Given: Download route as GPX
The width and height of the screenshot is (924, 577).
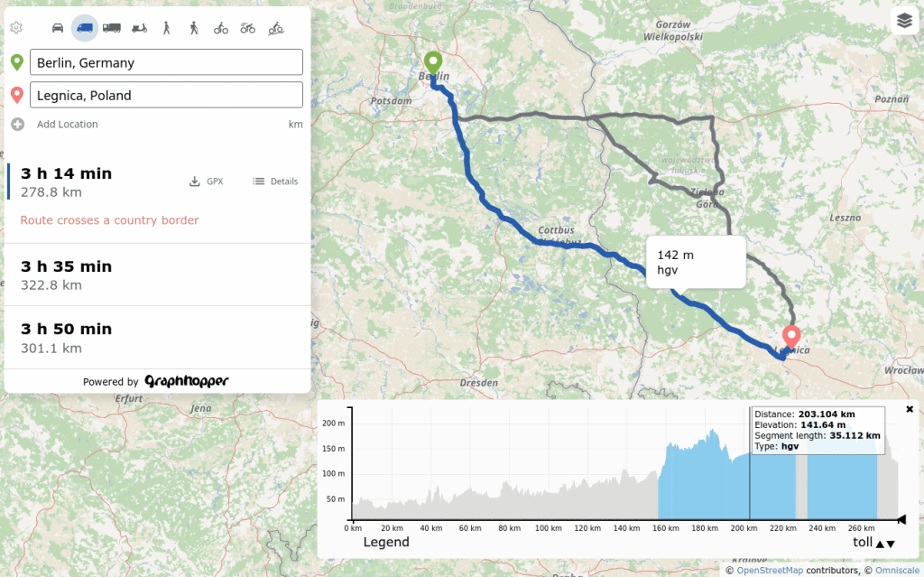Looking at the screenshot, I should (x=206, y=181).
